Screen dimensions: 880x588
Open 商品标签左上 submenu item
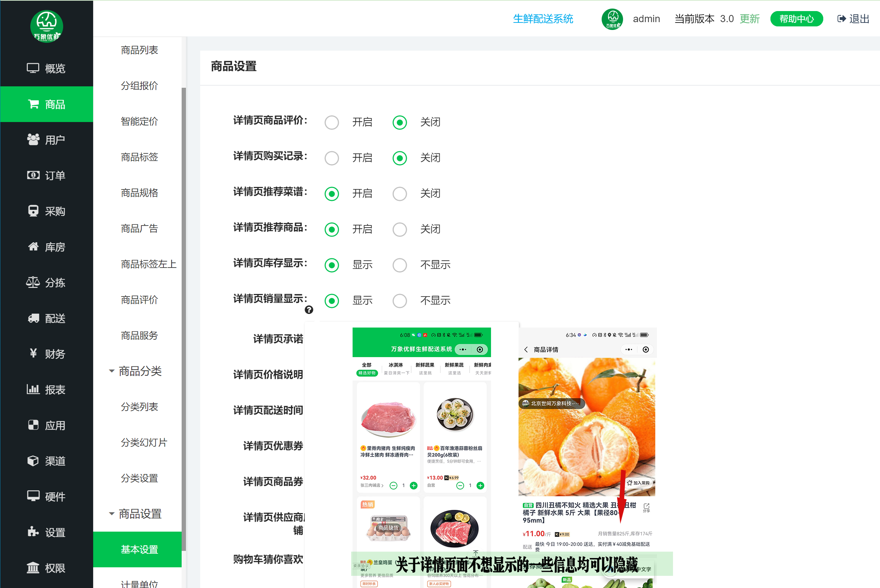tap(148, 264)
